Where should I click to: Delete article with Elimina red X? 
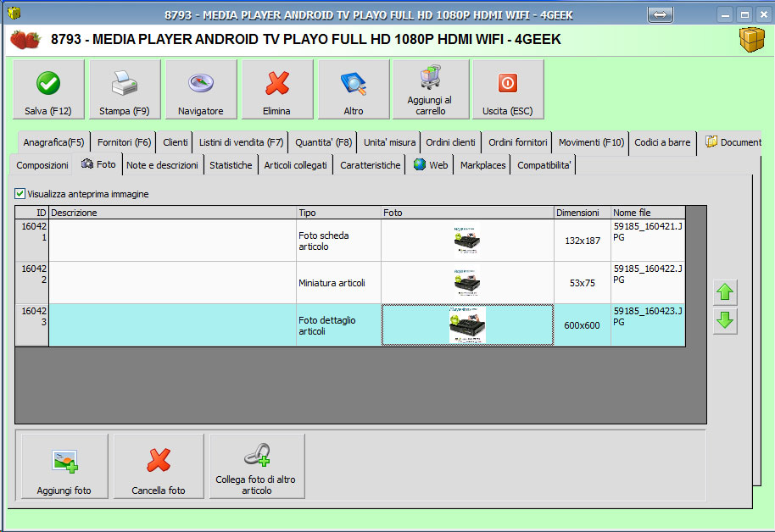point(276,90)
